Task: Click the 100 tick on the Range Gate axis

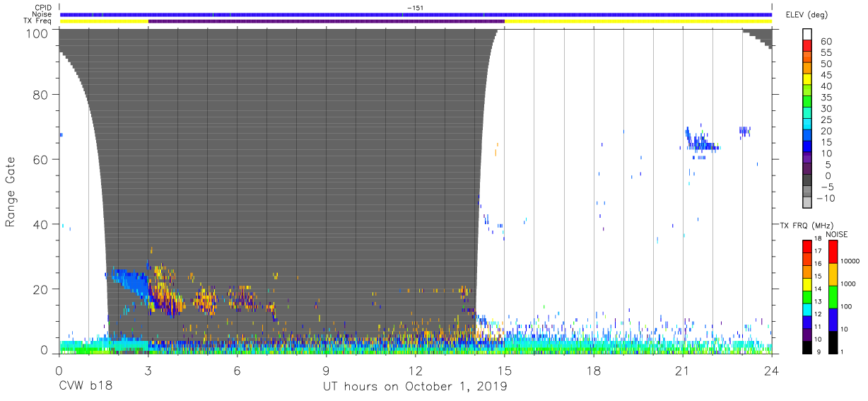Action: (x=37, y=33)
